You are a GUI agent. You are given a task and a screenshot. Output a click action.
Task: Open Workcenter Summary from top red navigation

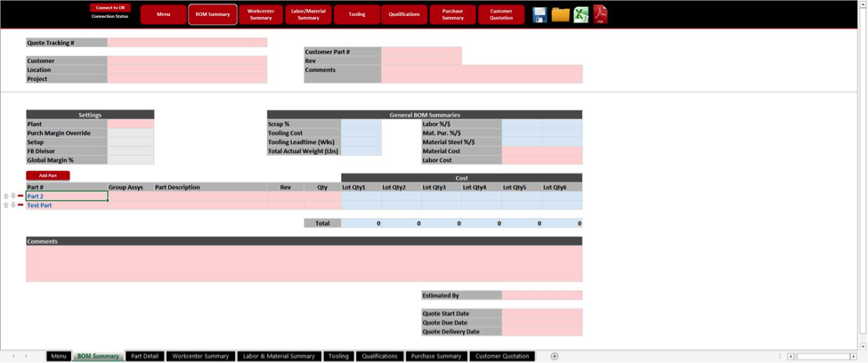coord(261,14)
